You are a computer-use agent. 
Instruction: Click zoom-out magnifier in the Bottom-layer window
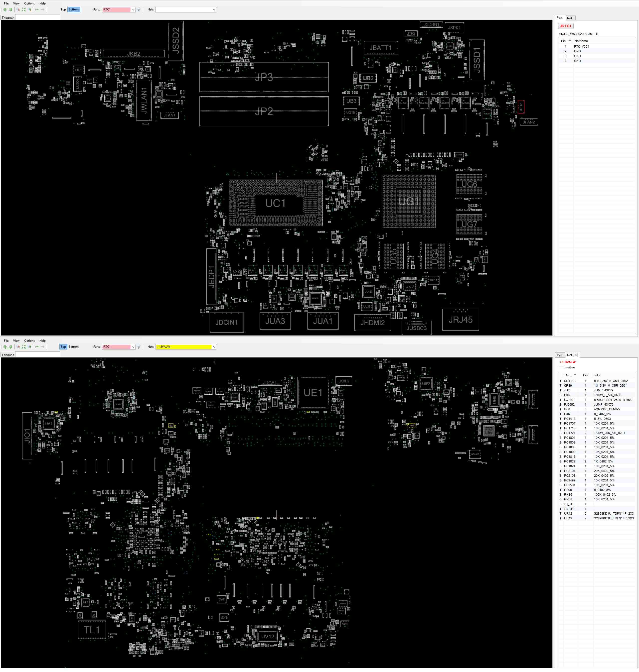coord(18,9)
